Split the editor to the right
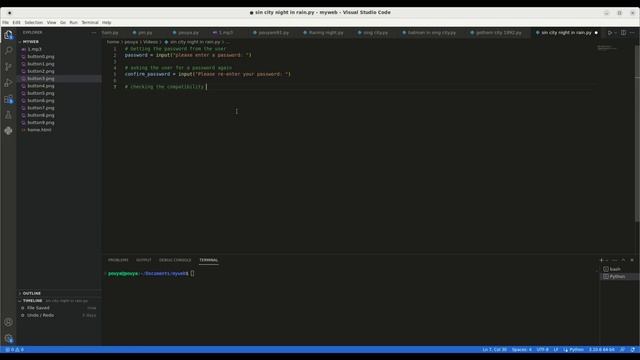Screen dimensions: 640x360 tap(623, 33)
